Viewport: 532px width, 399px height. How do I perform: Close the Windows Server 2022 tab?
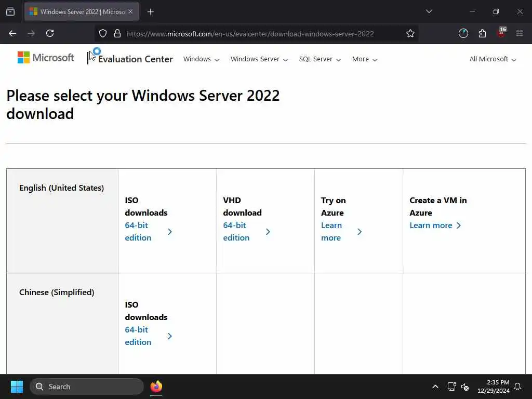pyautogui.click(x=130, y=11)
